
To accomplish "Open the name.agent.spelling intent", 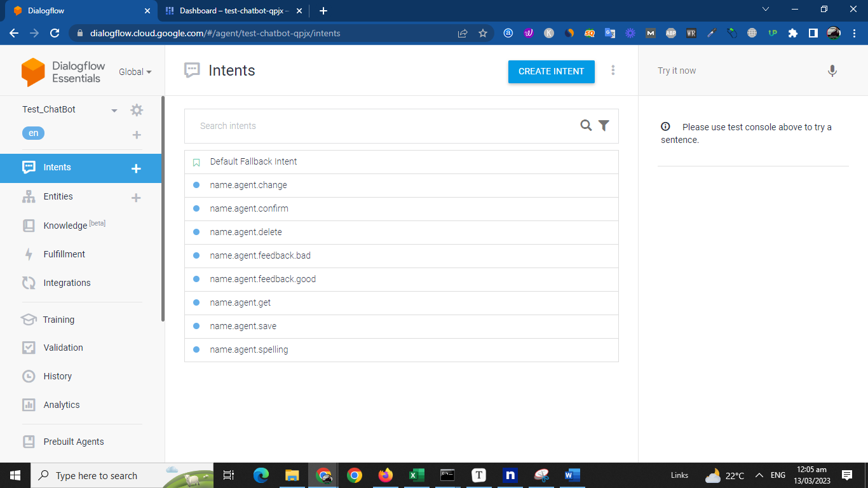I will (x=401, y=349).
